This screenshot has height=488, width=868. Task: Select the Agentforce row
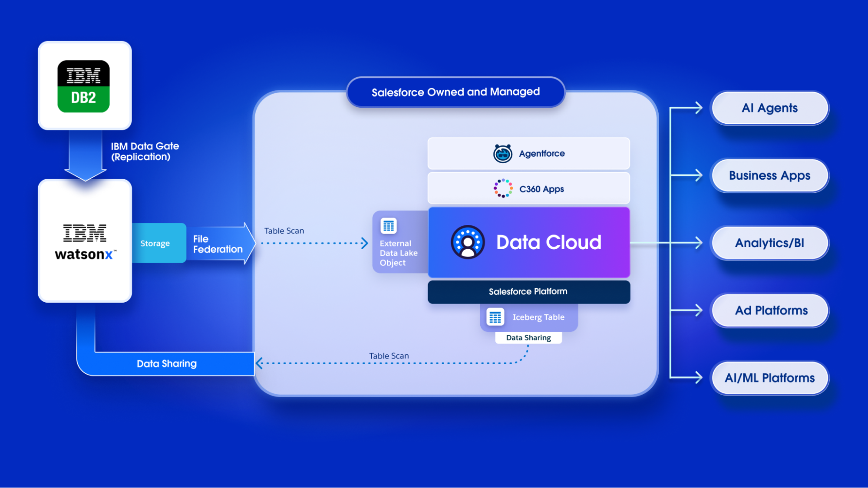point(528,153)
